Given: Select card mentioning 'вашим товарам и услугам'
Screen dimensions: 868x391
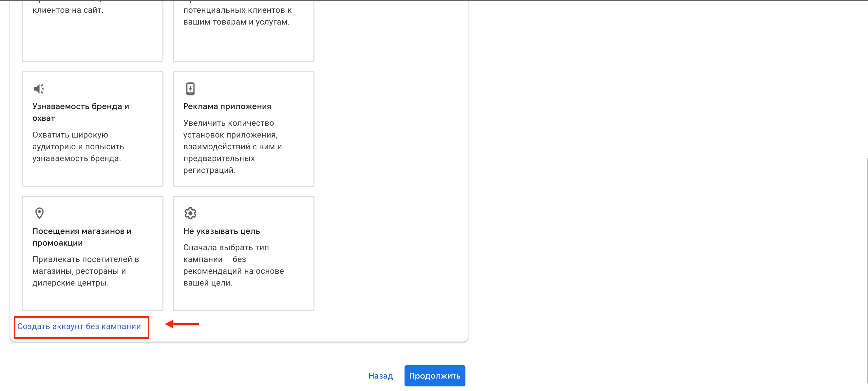Looking at the screenshot, I should coord(243,30).
